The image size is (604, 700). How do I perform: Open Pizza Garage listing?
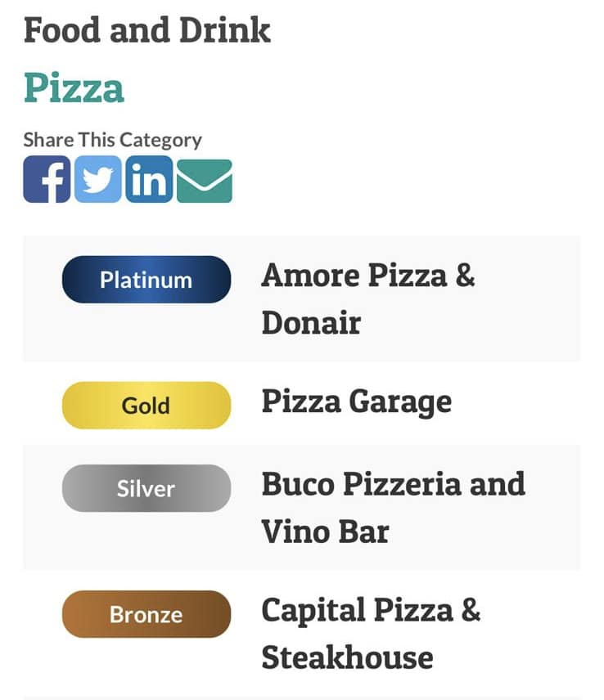click(357, 402)
